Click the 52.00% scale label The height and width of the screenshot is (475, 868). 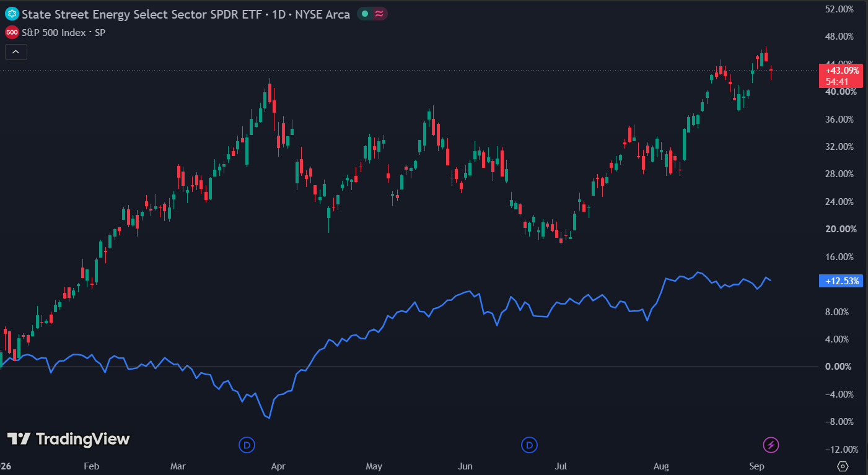tap(841, 9)
